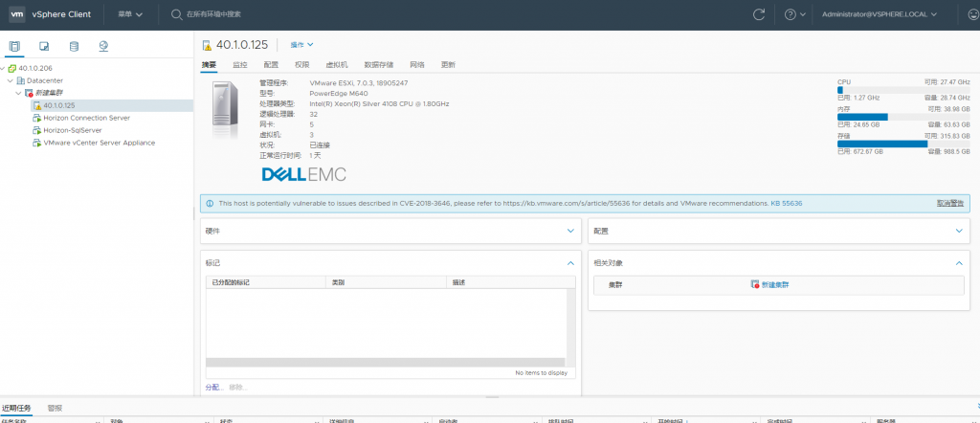Open the Hosts and Clusters inventory view icon
The image size is (980, 423).
tap(14, 46)
